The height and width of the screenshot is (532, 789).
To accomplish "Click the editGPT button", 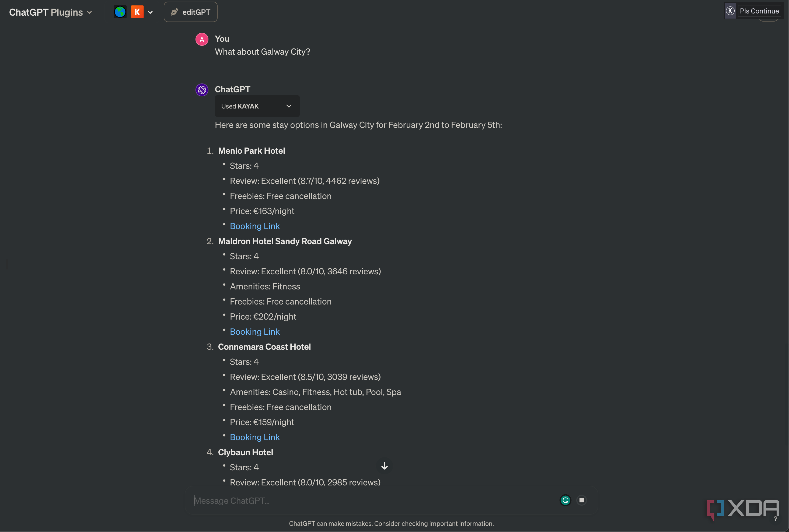I will 190,12.
